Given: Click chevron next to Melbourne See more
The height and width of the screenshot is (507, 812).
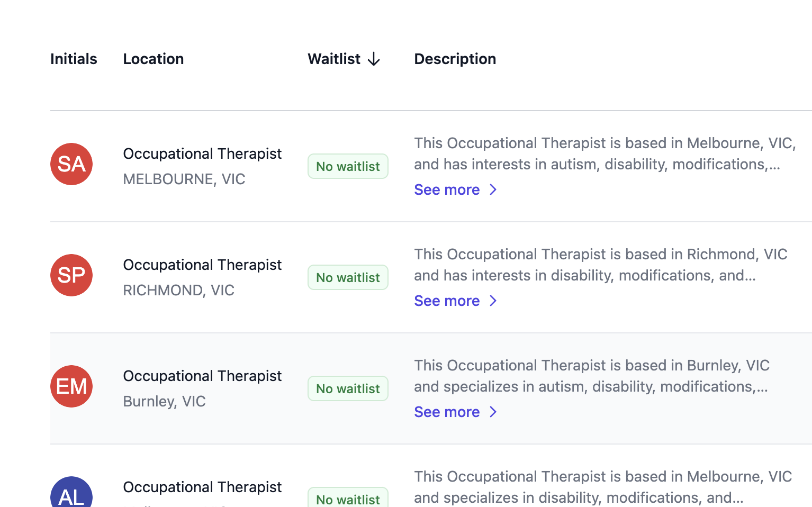Looking at the screenshot, I should 493,189.
